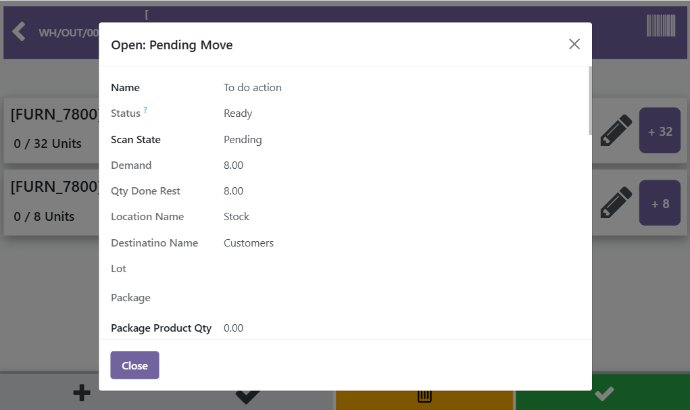Click the dialog's vertical scrollbar

tap(589, 100)
